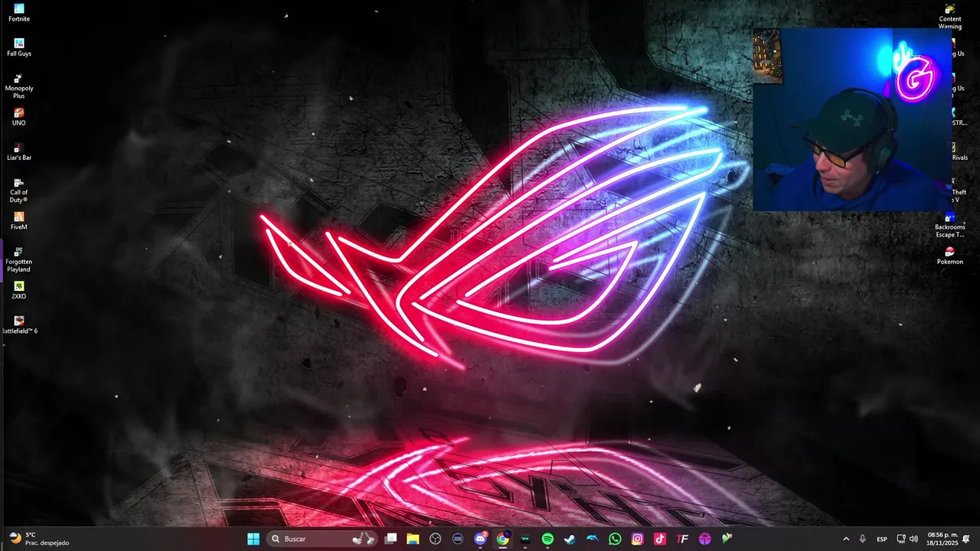
Task: Open the notifications bell icon
Action: [x=966, y=539]
